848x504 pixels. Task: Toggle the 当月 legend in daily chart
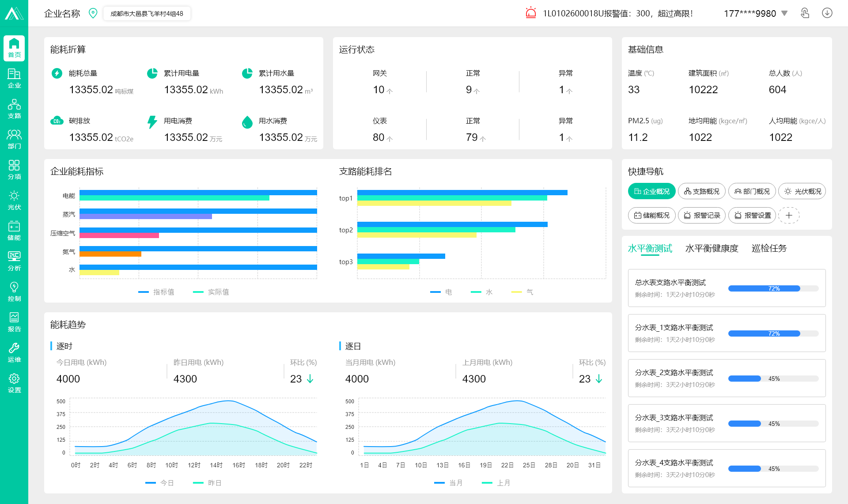[x=448, y=483]
